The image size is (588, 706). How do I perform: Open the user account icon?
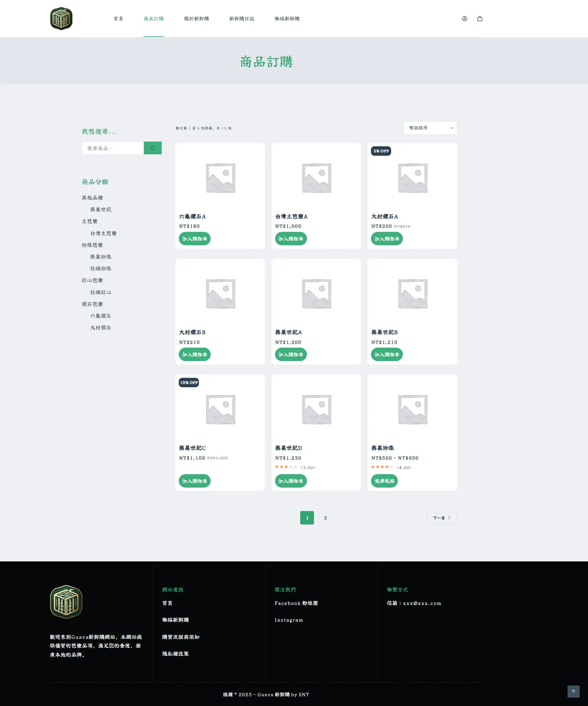(x=464, y=19)
